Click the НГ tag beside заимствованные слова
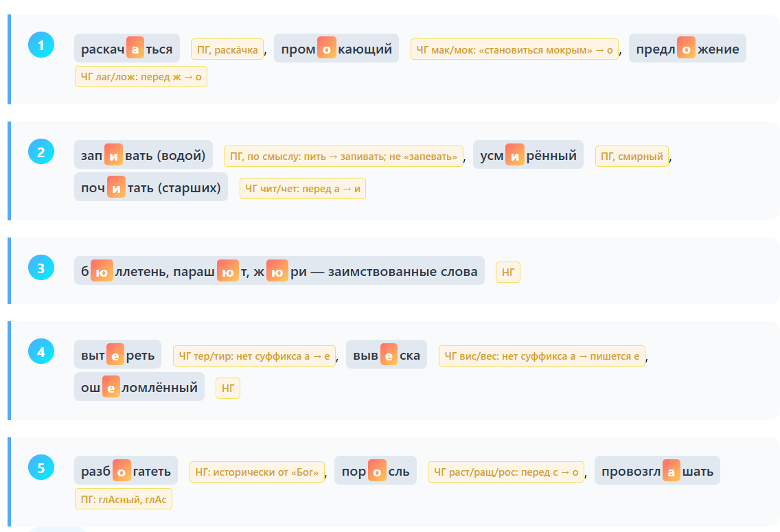Screen dimensions: 780x532 pos(508,272)
